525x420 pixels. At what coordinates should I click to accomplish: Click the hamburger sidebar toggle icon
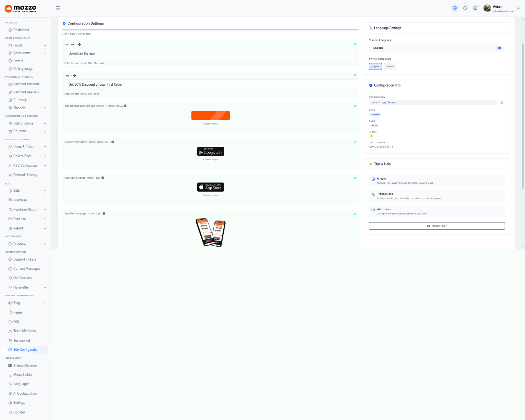coord(58,8)
